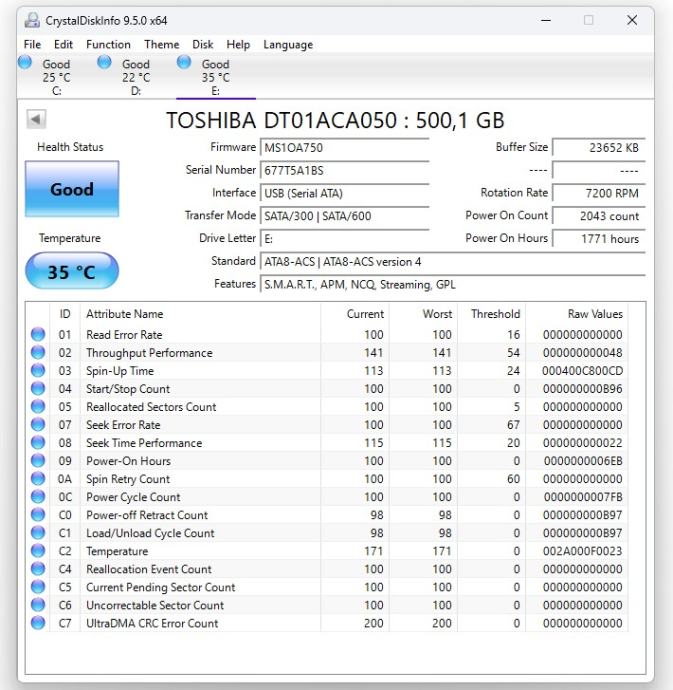This screenshot has width=673, height=690.
Task: Click status orb of Seek Error Rate row
Action: pyautogui.click(x=38, y=425)
